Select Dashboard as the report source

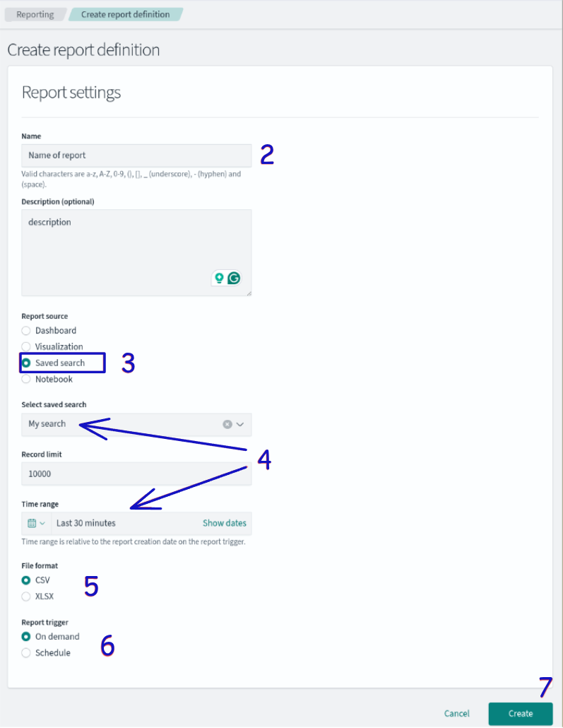click(x=25, y=330)
